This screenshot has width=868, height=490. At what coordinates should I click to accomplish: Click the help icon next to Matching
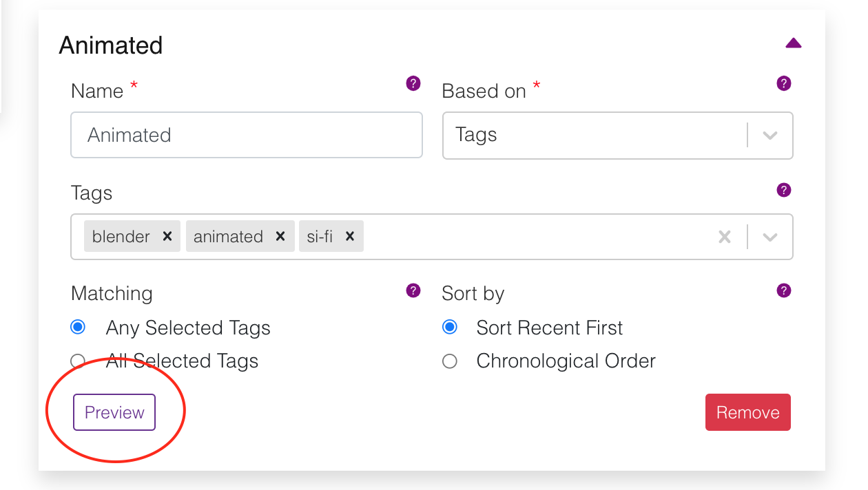point(413,290)
